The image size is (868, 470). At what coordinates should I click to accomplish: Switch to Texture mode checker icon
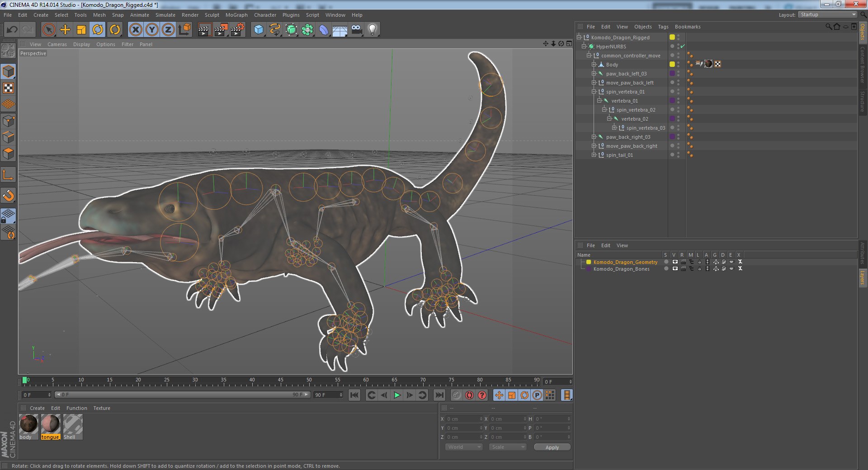pos(8,88)
